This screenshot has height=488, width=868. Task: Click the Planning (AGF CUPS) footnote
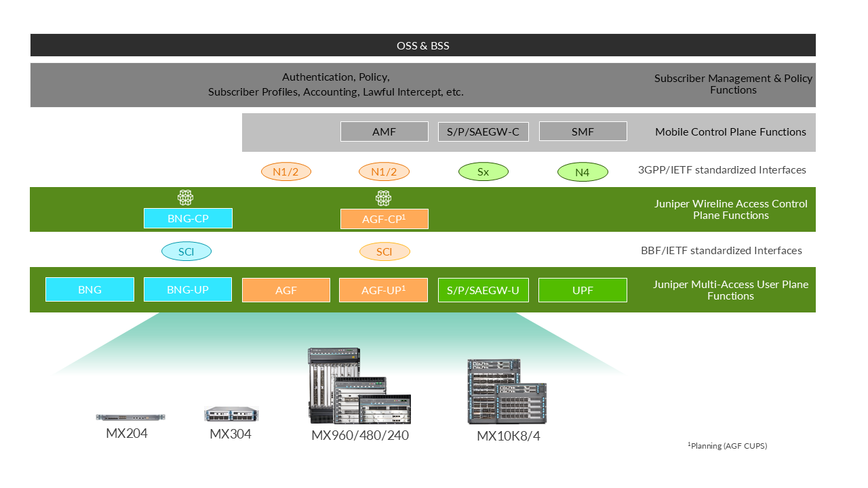[727, 446]
